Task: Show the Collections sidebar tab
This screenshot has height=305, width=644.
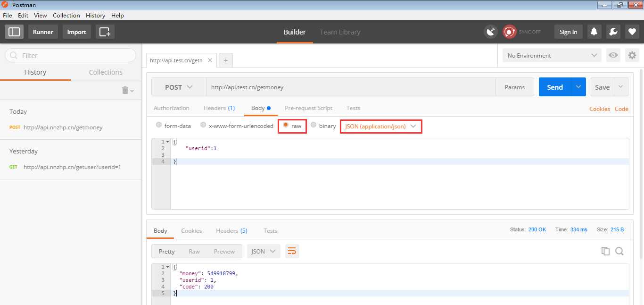Action: click(x=106, y=72)
